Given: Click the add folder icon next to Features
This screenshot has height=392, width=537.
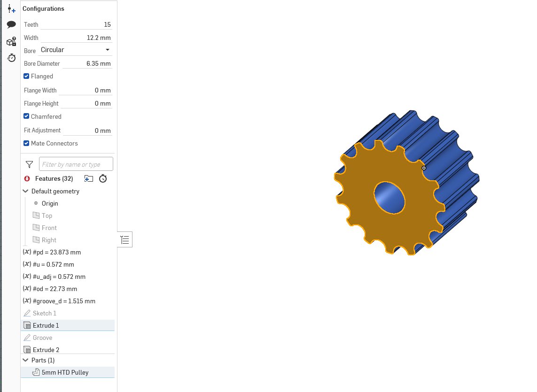Looking at the screenshot, I should (89, 178).
